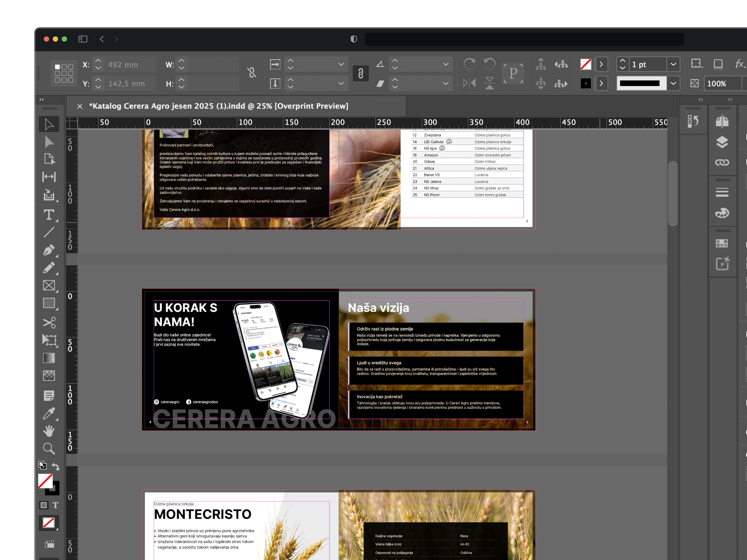Close the Katalog Cerera Agro document tab
The width and height of the screenshot is (747, 560).
click(x=80, y=106)
